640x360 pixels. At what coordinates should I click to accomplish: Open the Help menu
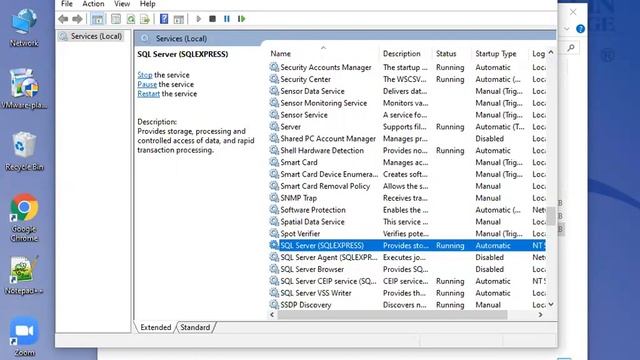point(147,4)
